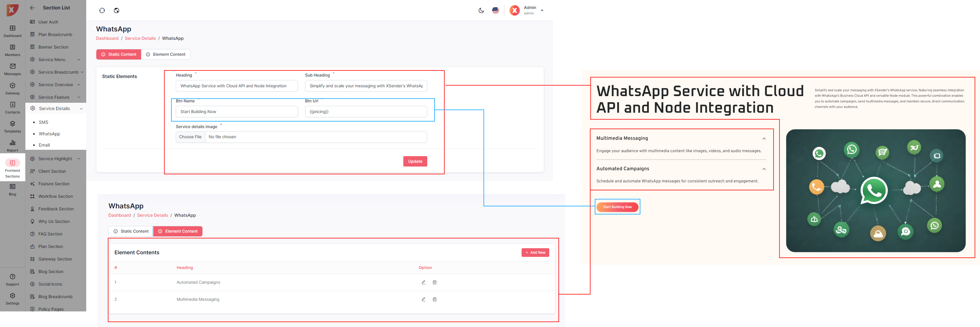The width and height of the screenshot is (980, 327).
Task: Open Report in the left sidebar
Action: coord(13,146)
